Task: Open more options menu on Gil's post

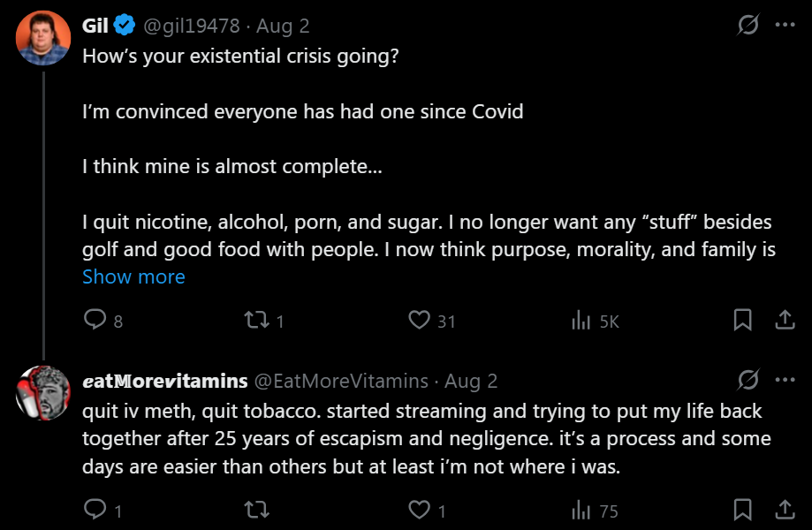Action: click(785, 26)
